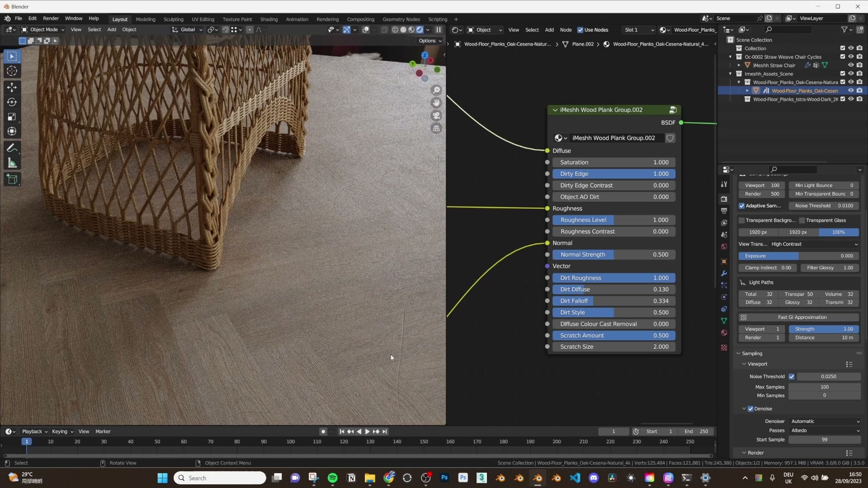Open the Denoiser Automatic dropdown
Screen dimensions: 868x488
click(x=825, y=421)
